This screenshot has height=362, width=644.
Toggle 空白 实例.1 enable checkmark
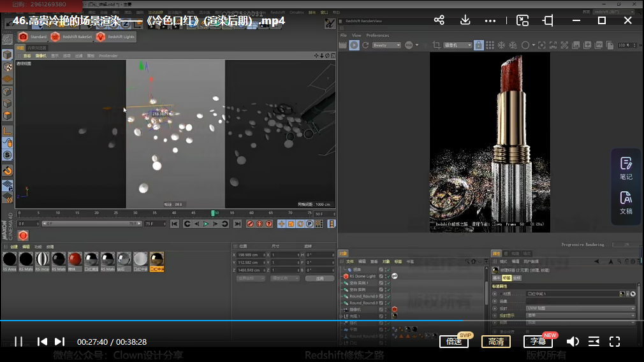pos(388,283)
